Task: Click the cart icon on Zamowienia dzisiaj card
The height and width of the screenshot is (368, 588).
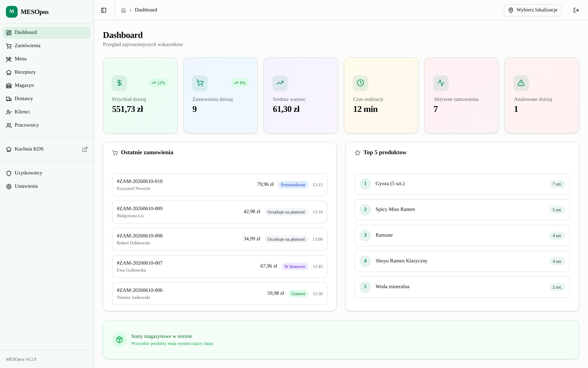Action: coord(200,83)
